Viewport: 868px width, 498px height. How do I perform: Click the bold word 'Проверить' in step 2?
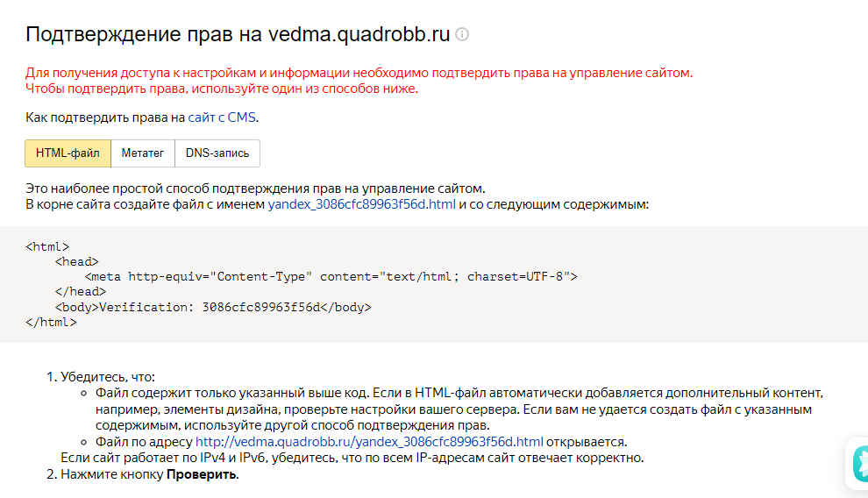tap(202, 474)
